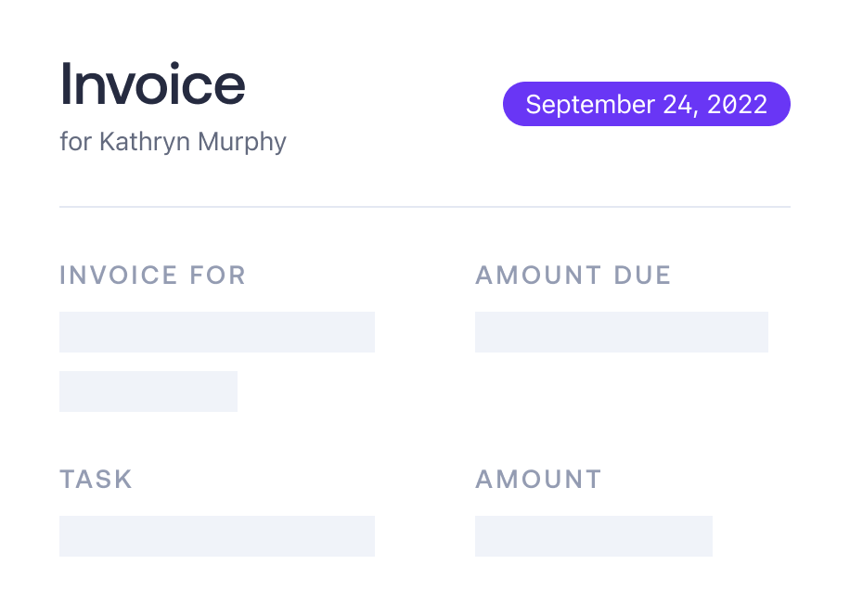Viewport: 850px width, 616px height.
Task: Click the September 24, 2022 date badge
Action: 646,104
